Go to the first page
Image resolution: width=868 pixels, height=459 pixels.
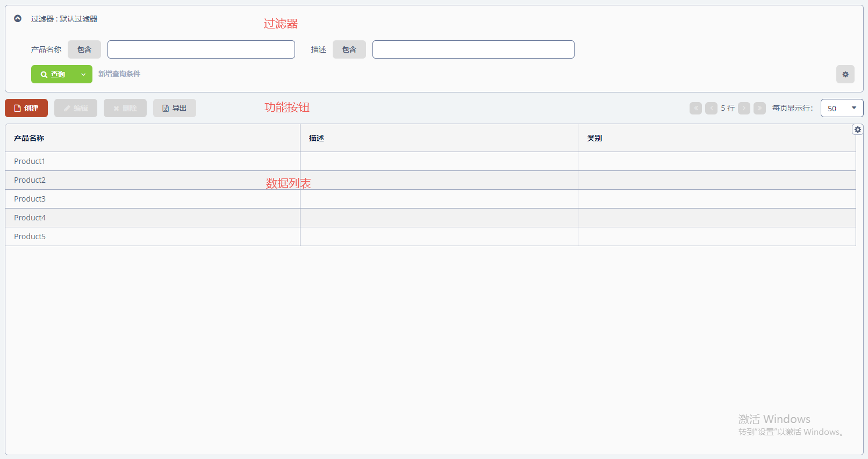coord(695,108)
